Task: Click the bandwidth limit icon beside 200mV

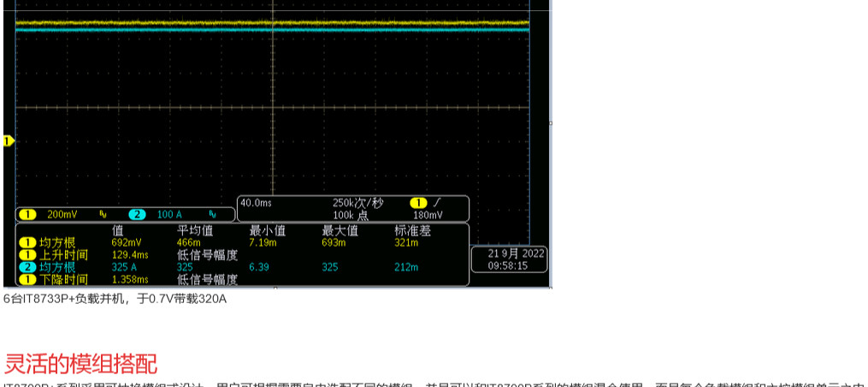Action: (103, 214)
